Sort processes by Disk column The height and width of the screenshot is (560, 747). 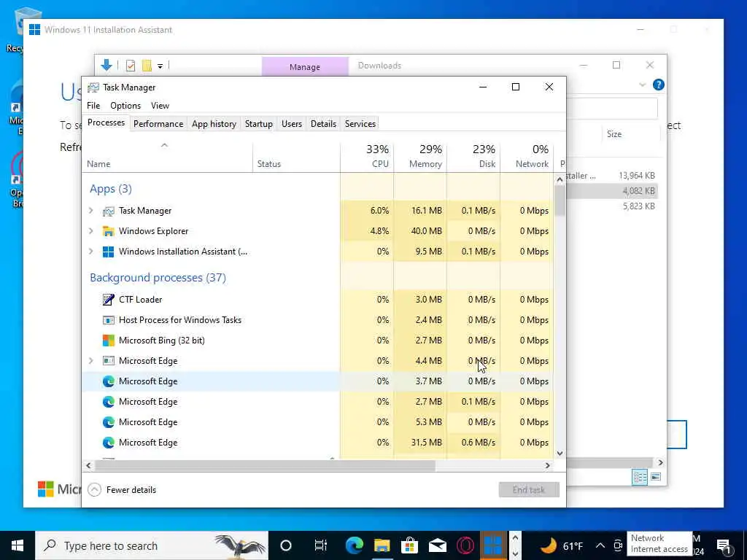[x=473, y=156]
